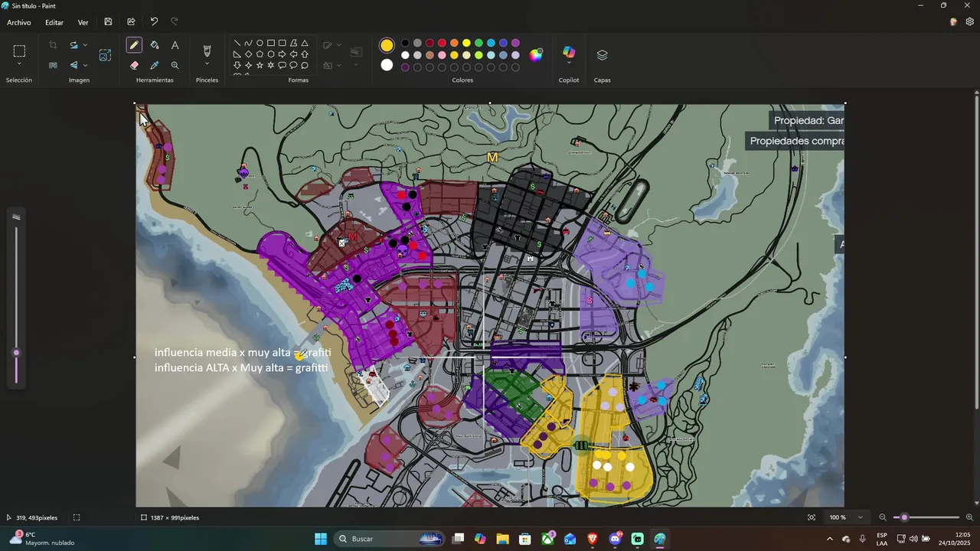Open the Archivo menu
980x551 pixels.
19,22
